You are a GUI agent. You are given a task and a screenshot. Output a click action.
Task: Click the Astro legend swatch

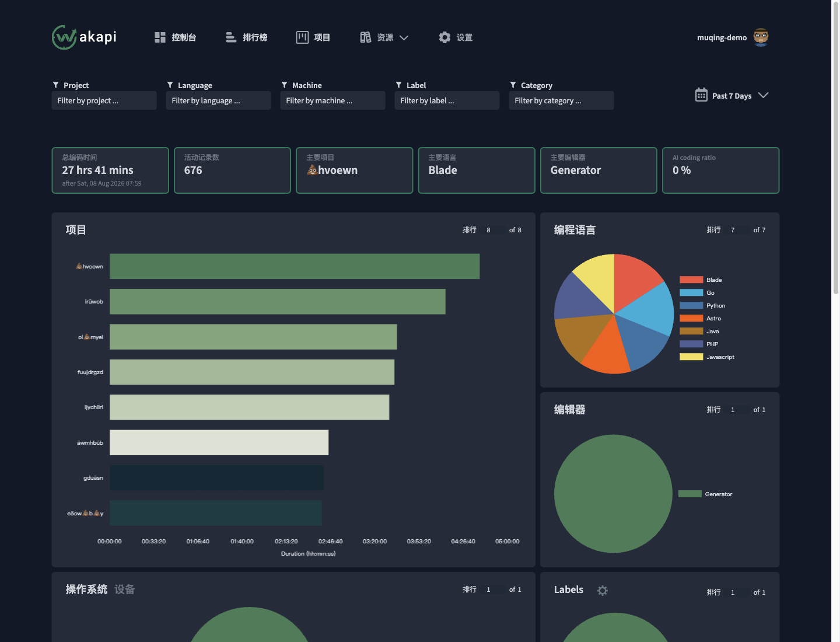pyautogui.click(x=691, y=318)
